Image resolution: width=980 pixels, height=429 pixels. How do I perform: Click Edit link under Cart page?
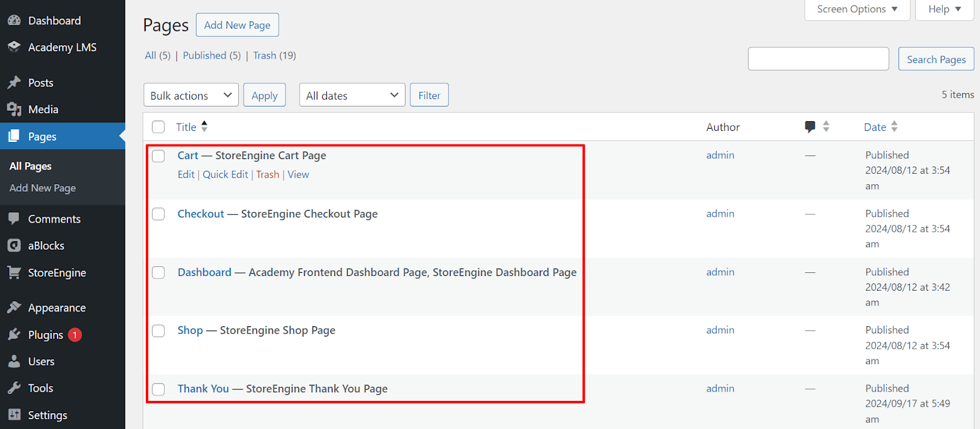(186, 174)
